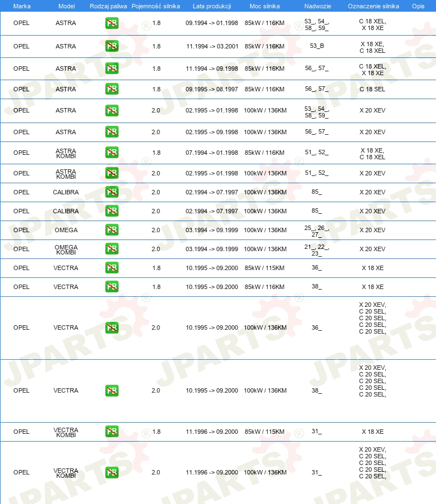Select the engine capacity 2.0 for Omega Kombi
Image resolution: width=436 pixels, height=504 pixels.
pos(156,249)
